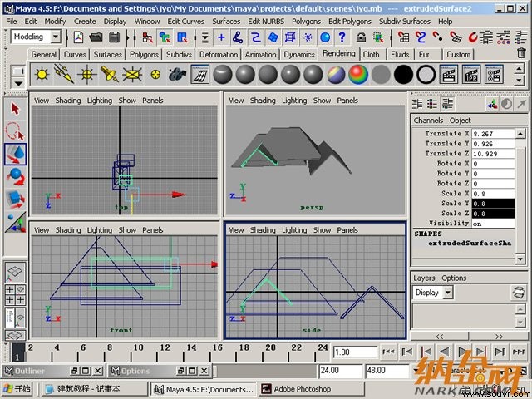Click the black sphere surface shader swatch
Screen dimensions: 532x399
click(x=403, y=74)
